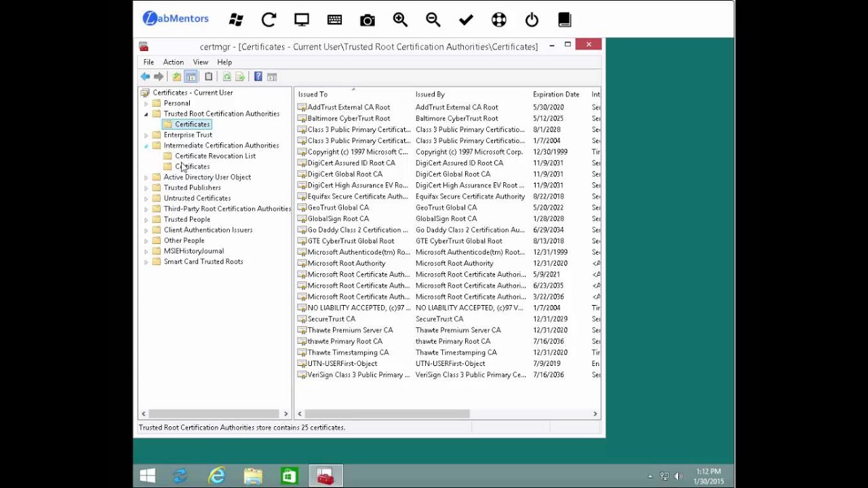Open File Explorer from the taskbar
Image resolution: width=868 pixels, height=488 pixels.
253,476
